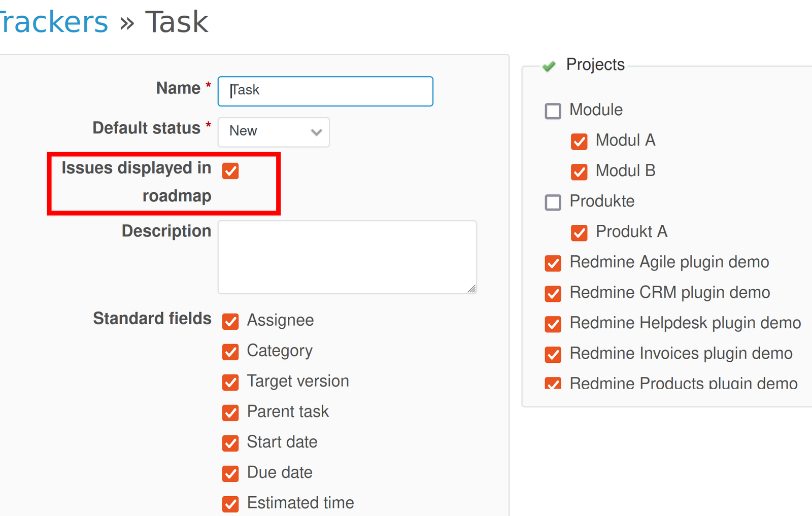Uncheck Redmine CRM plugin demo
Viewport: 812px width, 516px height.
click(x=553, y=294)
